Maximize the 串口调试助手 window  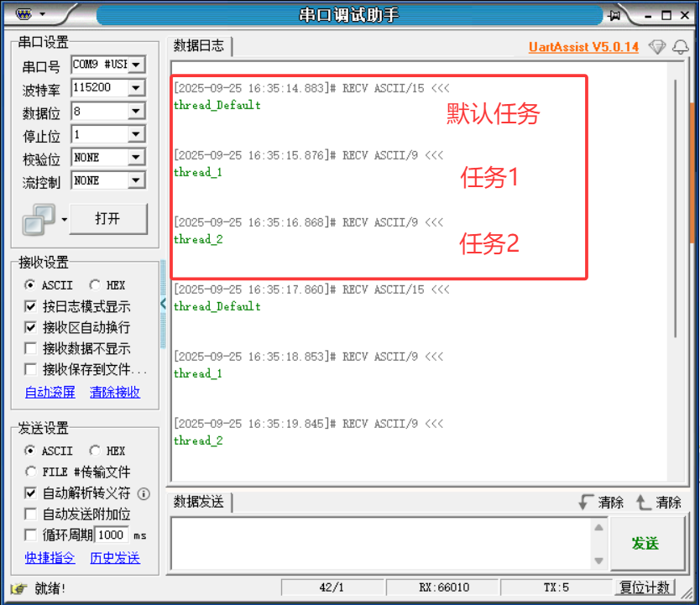(x=666, y=16)
